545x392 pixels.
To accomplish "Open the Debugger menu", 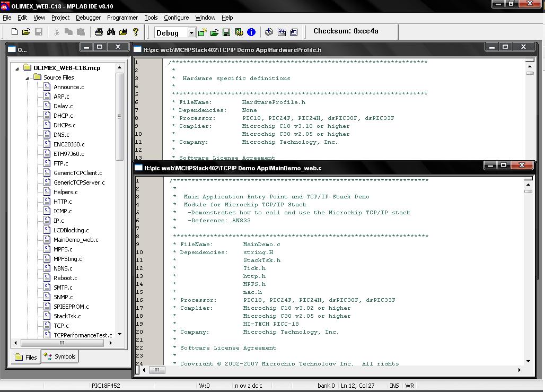I will click(88, 18).
